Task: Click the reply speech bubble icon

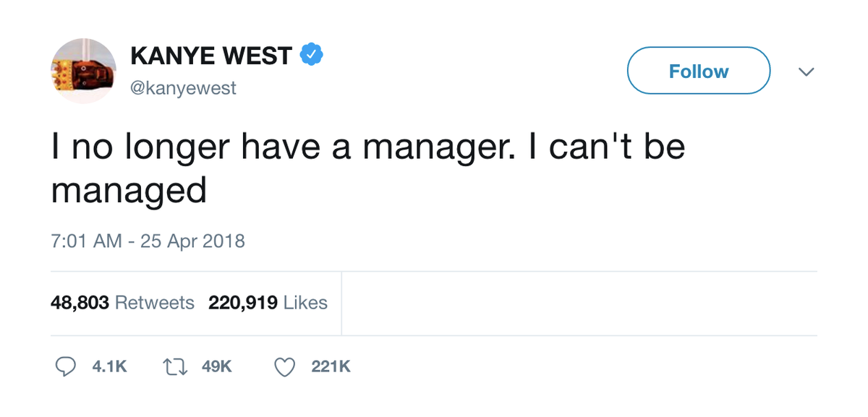Action: click(x=67, y=366)
